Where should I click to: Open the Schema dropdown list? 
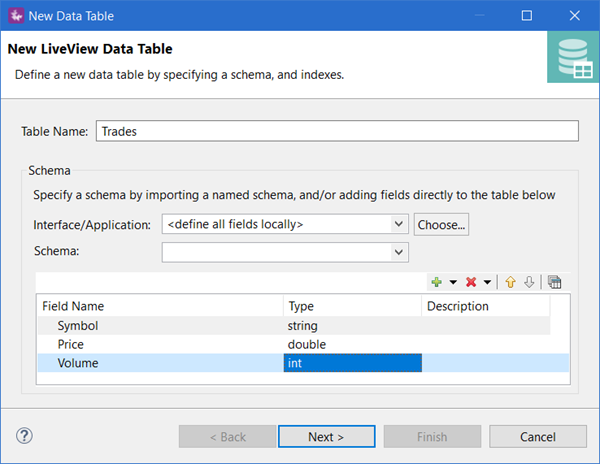[399, 253]
